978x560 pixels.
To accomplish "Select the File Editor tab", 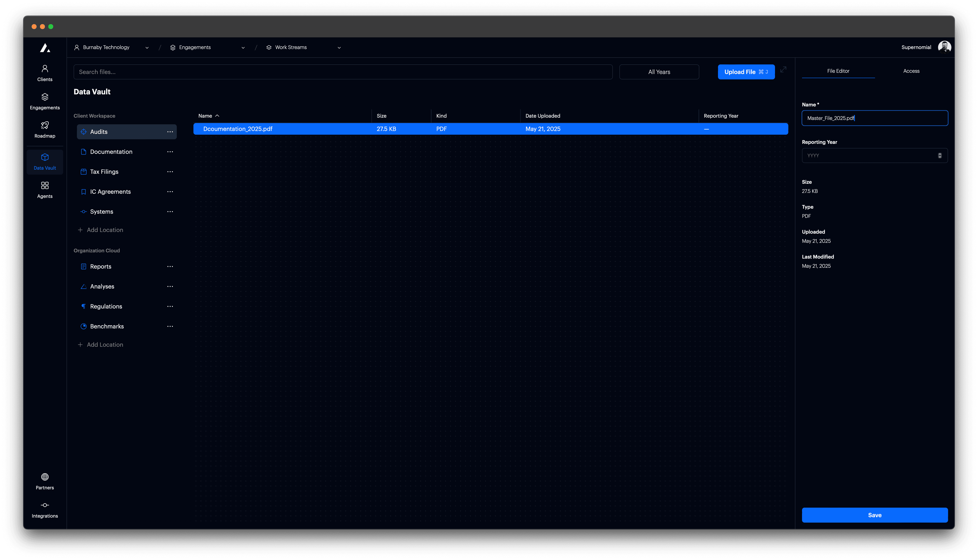I will point(838,71).
